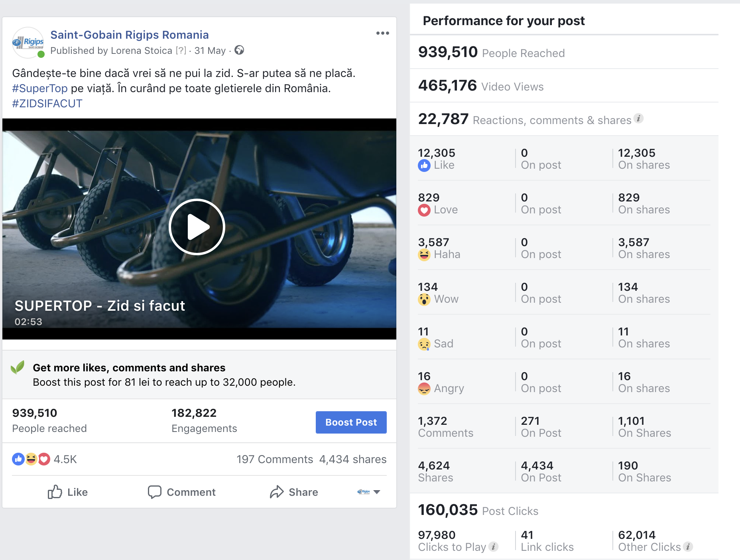The height and width of the screenshot is (560, 740).
Task: Click info icon next to Other Clicks
Action: click(x=688, y=547)
